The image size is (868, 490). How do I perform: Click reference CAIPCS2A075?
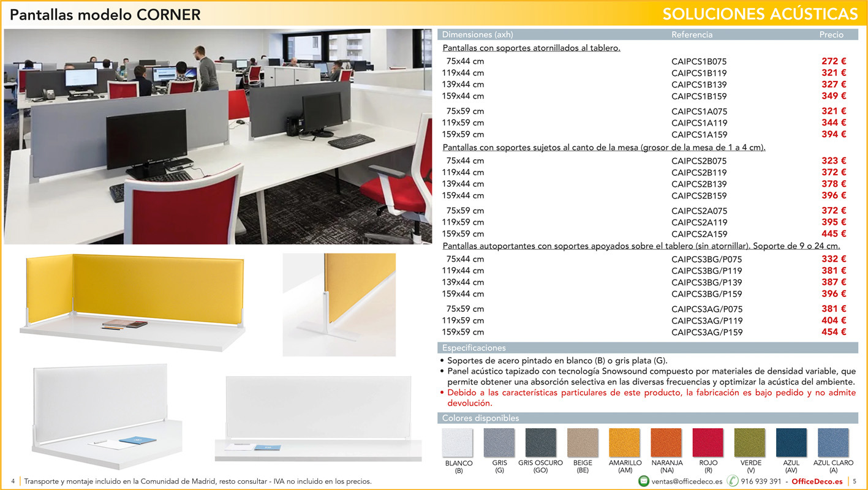tap(699, 211)
